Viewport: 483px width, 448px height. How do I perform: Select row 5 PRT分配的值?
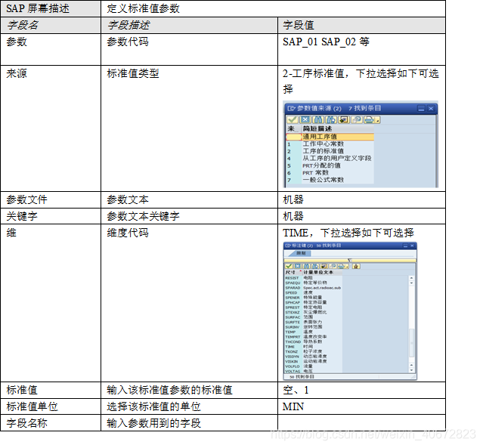[330, 165]
